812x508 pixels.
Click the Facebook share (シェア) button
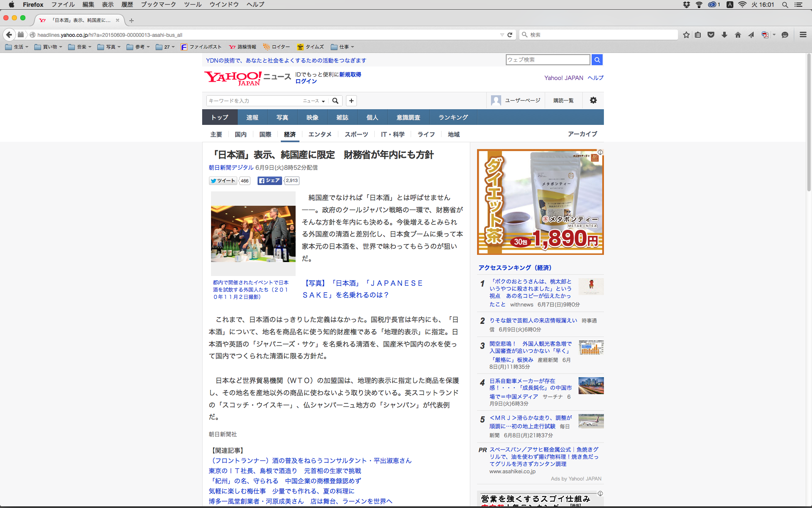point(269,181)
